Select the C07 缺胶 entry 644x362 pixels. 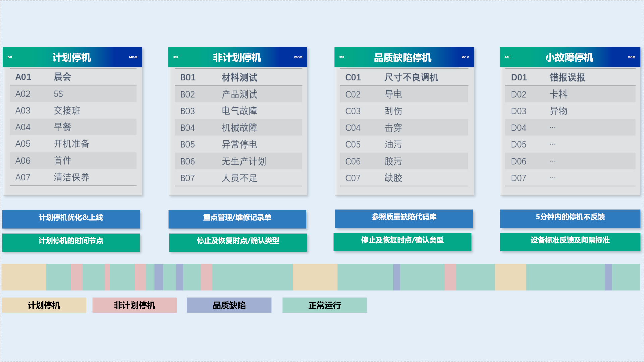coord(404,178)
